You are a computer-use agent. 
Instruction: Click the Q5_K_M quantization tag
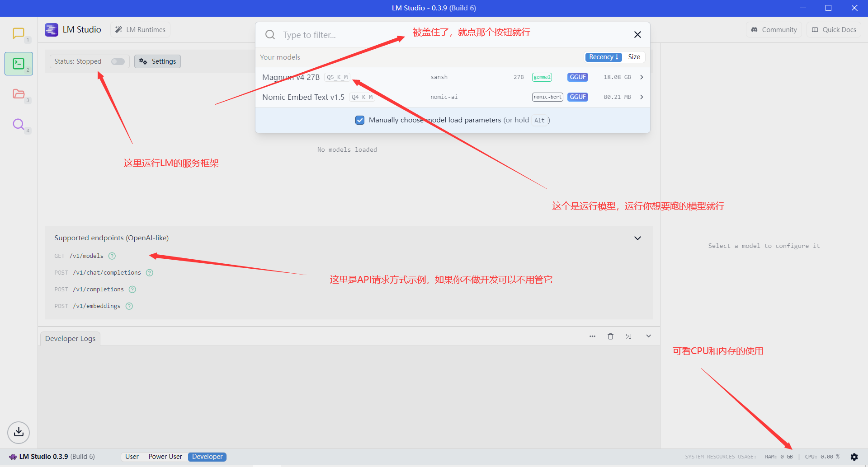click(337, 77)
